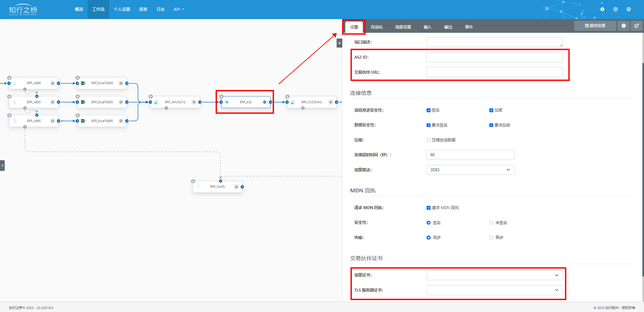Uncheck the request MDN receipt checkbox

429,208
